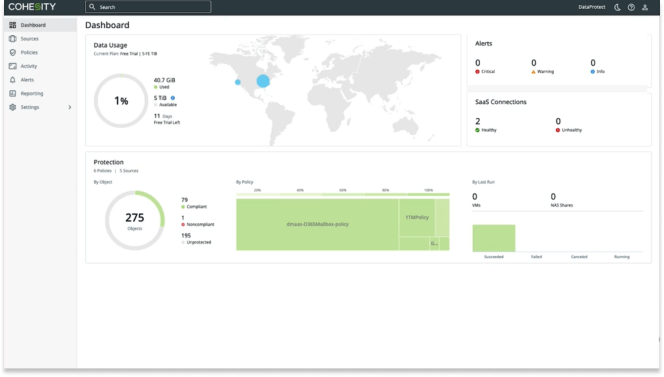This screenshot has width=664, height=377.
Task: Click the 0 Unhealthy SaaS connections
Action: click(x=569, y=125)
